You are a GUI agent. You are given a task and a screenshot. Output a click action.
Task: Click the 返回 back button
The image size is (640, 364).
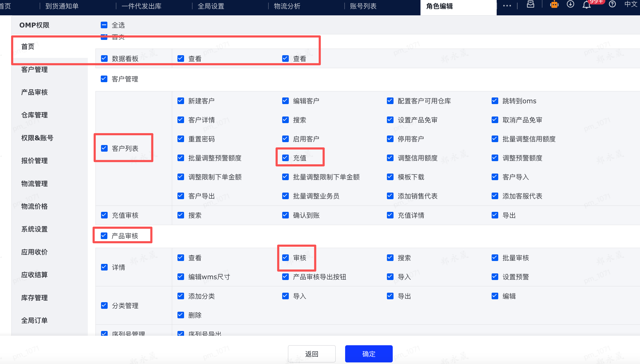point(312,354)
